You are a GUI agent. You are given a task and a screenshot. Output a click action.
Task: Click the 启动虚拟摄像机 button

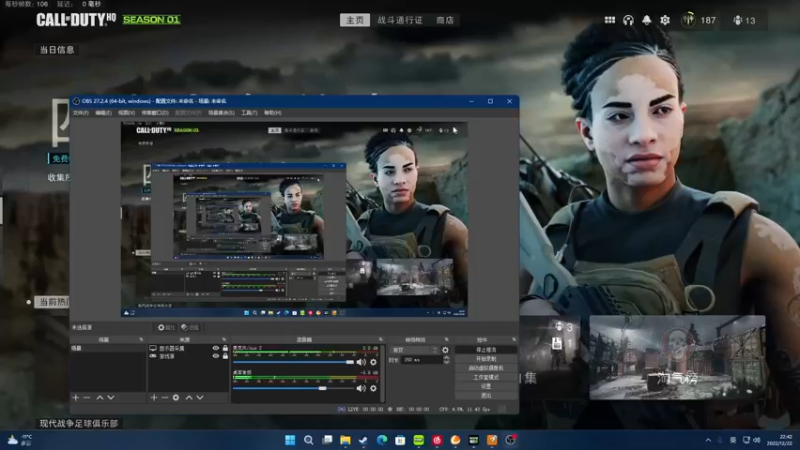pyautogui.click(x=486, y=368)
